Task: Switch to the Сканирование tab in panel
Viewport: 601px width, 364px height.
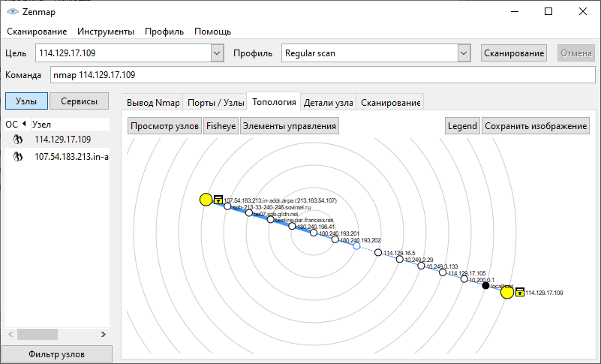Action: click(390, 102)
